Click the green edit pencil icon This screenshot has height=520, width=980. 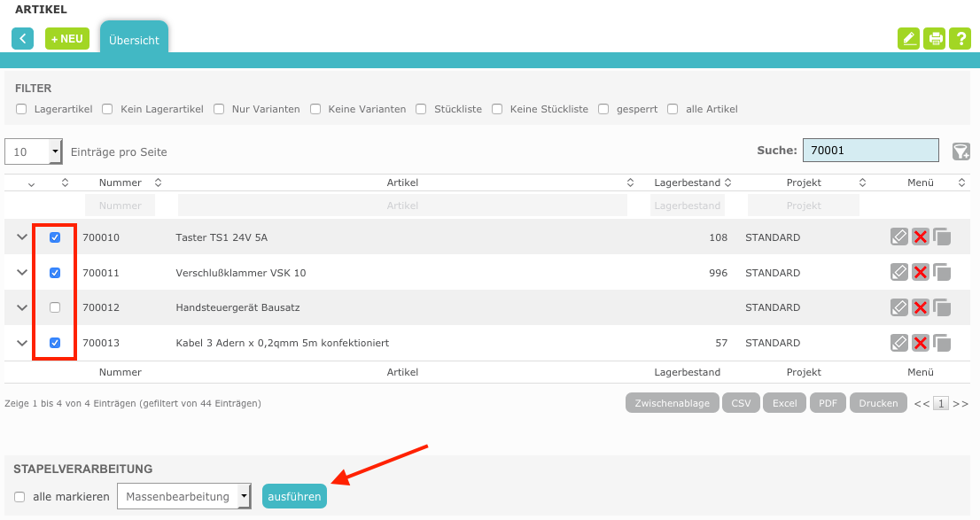tap(908, 39)
